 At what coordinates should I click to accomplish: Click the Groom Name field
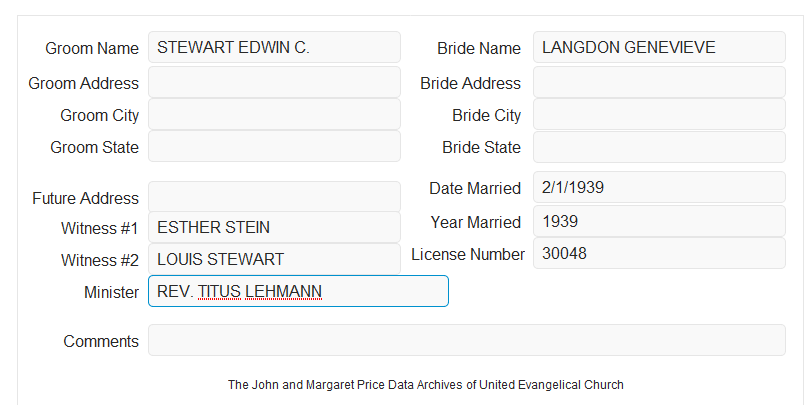[x=274, y=47]
